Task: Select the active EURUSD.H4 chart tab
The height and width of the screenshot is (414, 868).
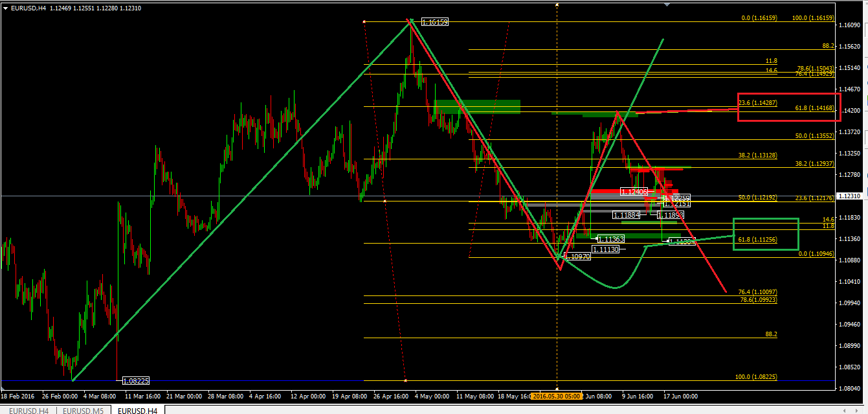Action: [x=137, y=410]
